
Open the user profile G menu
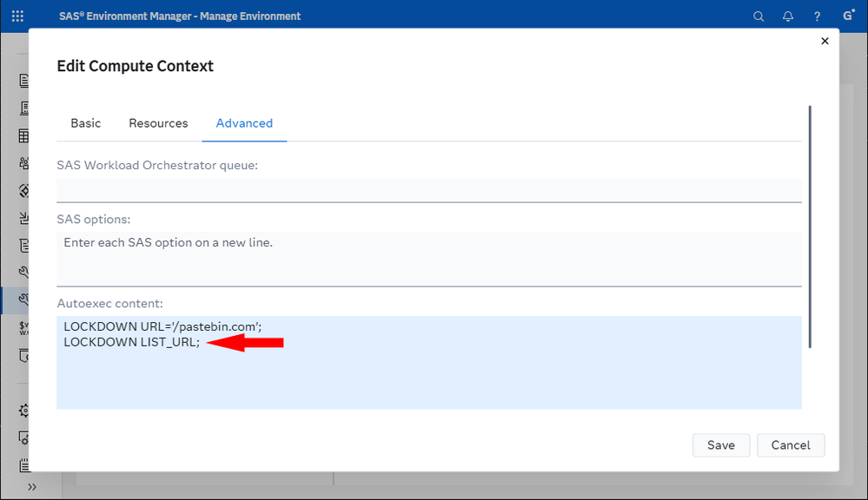click(848, 16)
